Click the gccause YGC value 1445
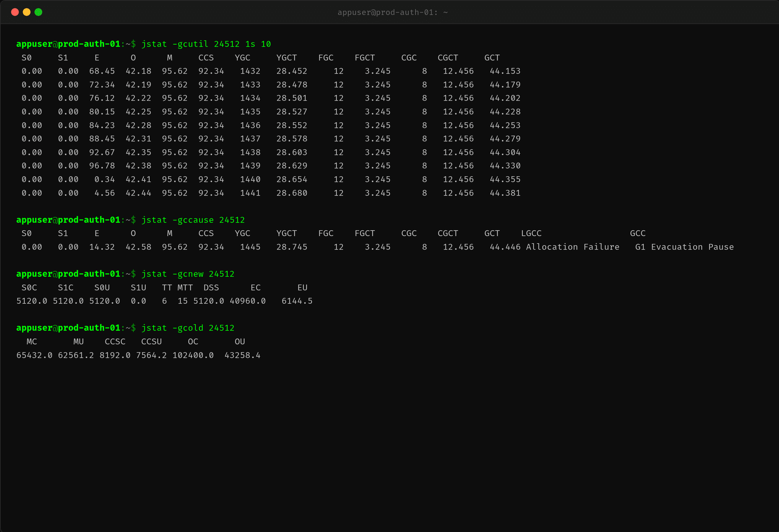 250,247
